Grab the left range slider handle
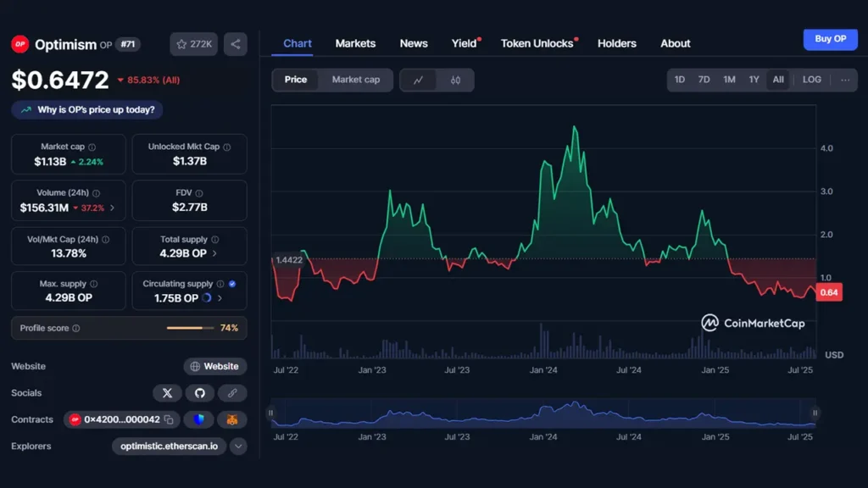The height and width of the screenshot is (488, 868). (270, 413)
